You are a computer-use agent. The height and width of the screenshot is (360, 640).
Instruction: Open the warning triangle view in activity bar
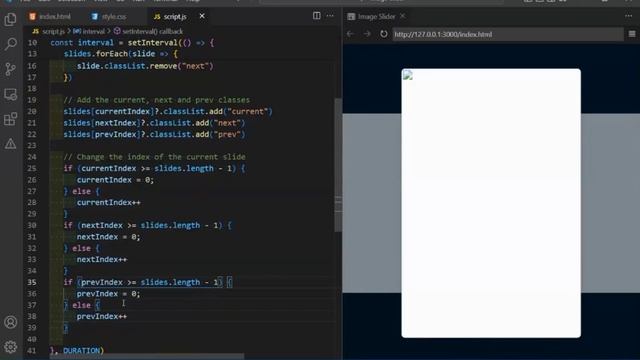tap(10, 144)
